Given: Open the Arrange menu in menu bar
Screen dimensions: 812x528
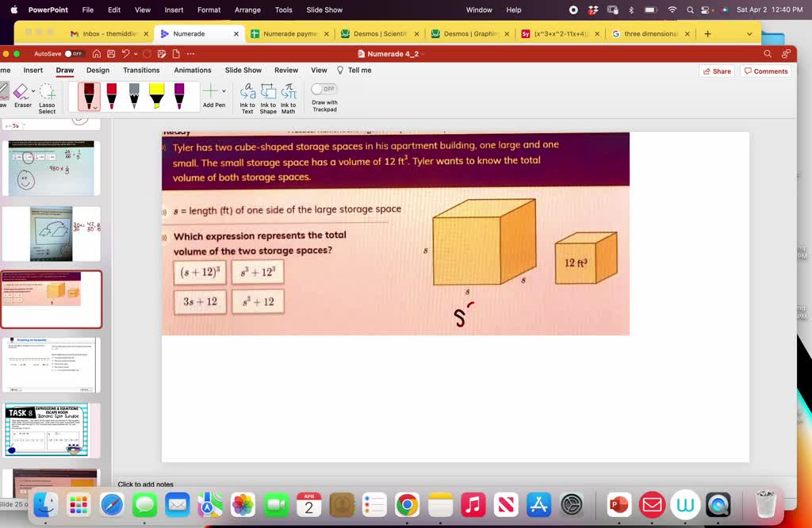Looking at the screenshot, I should (x=247, y=10).
